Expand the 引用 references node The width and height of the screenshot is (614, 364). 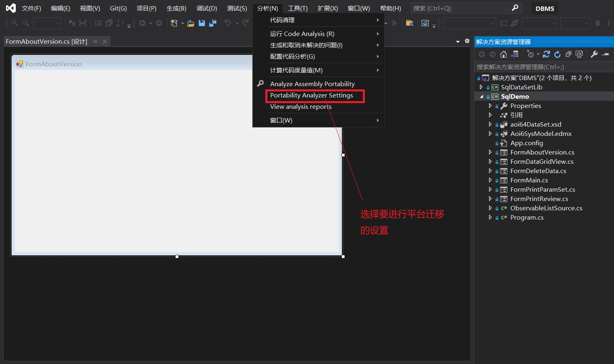click(490, 115)
